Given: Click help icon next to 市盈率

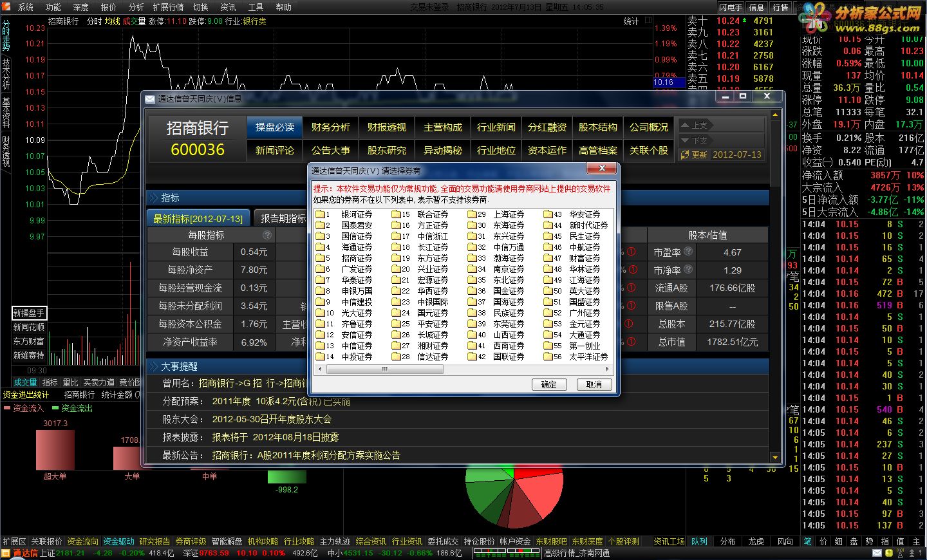Looking at the screenshot, I should point(688,252).
